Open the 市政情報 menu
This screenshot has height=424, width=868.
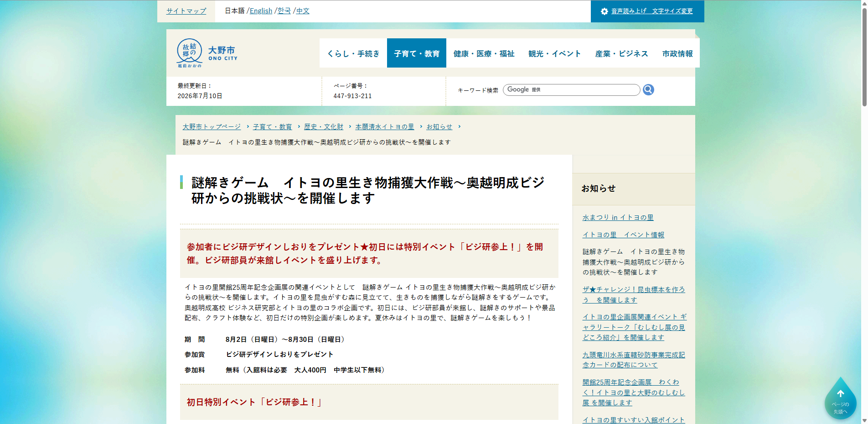click(x=677, y=53)
